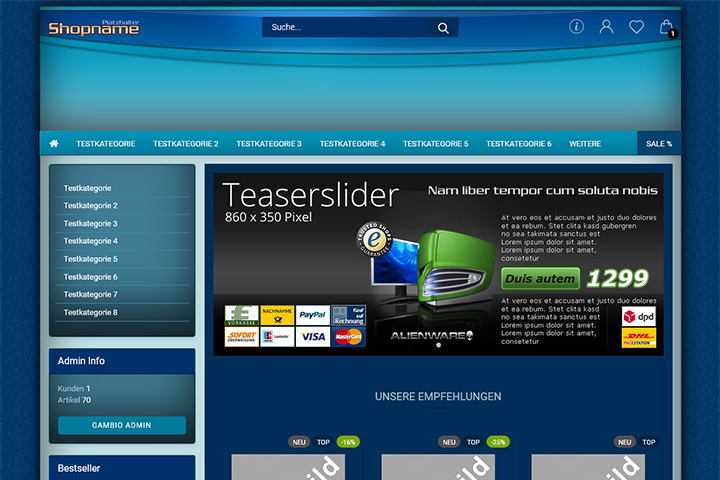Click the green Duis autem button
720x480 pixels.
(x=540, y=279)
